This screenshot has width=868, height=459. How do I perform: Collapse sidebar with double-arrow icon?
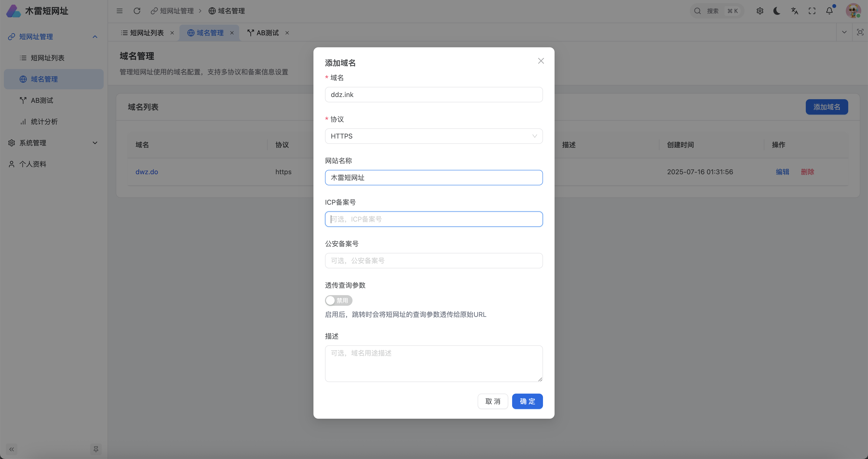tap(12, 449)
